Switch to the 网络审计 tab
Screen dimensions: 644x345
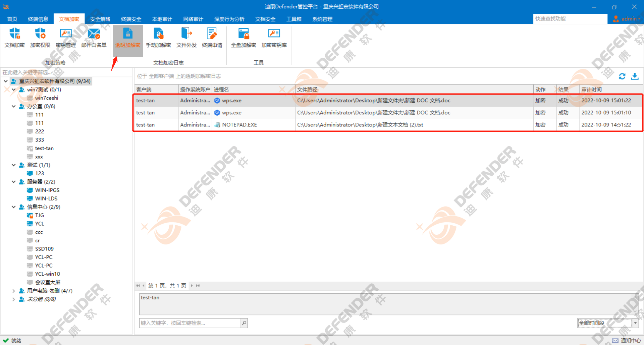pyautogui.click(x=193, y=19)
